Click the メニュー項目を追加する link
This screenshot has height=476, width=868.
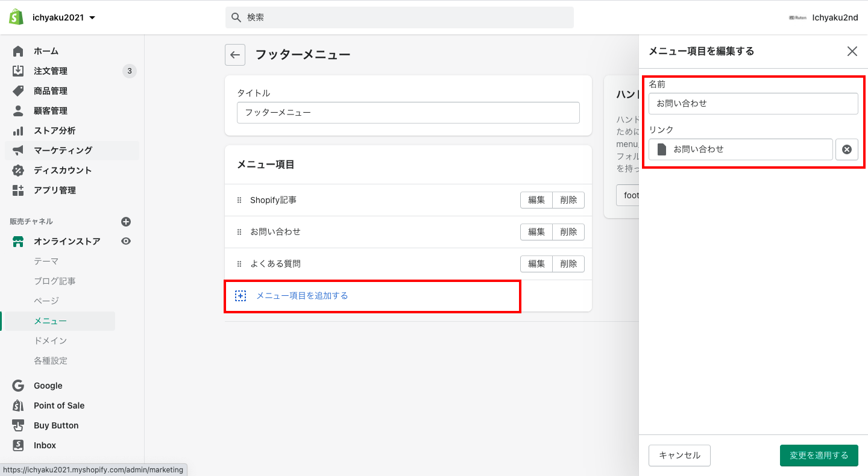pyautogui.click(x=302, y=296)
